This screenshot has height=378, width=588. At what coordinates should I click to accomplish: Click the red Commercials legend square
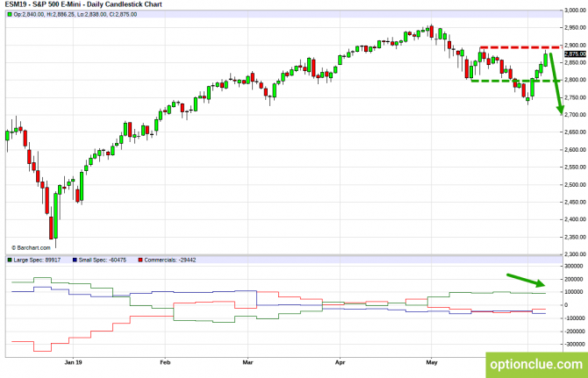coord(140,260)
